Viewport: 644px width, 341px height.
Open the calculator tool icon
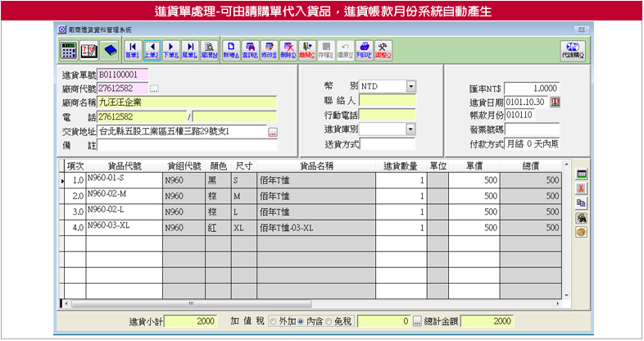pyautogui.click(x=70, y=49)
